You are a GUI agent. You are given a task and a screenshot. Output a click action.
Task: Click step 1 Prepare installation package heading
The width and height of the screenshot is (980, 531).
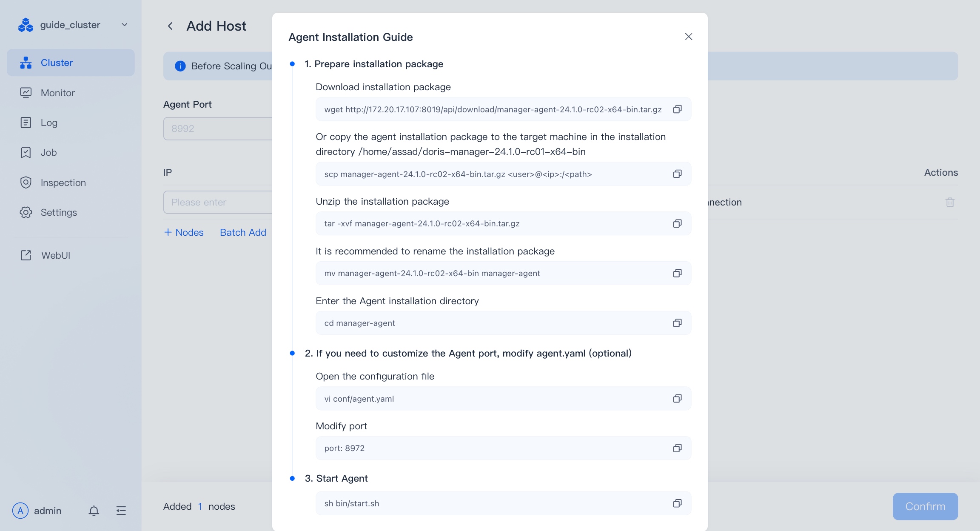(374, 64)
